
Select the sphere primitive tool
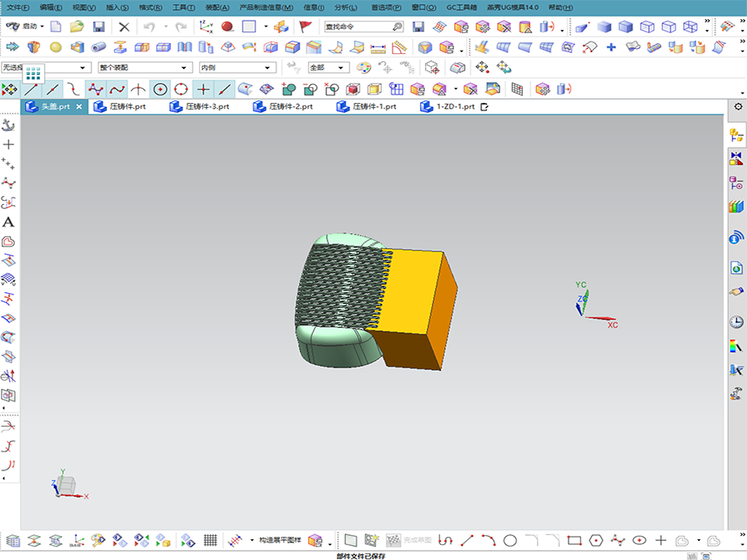coord(56,47)
